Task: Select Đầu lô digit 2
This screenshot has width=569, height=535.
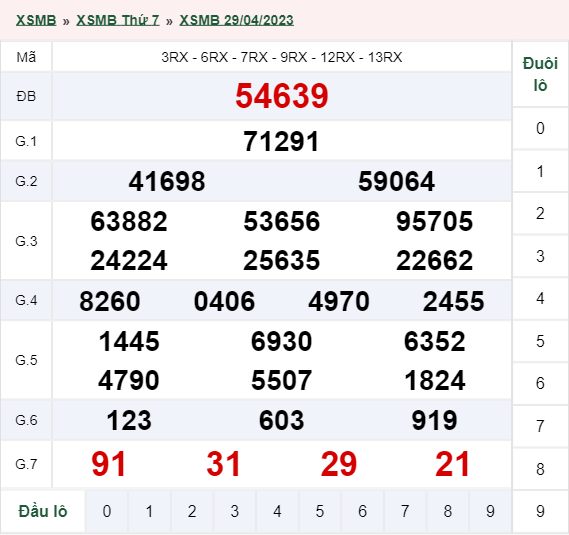Action: click(x=192, y=511)
